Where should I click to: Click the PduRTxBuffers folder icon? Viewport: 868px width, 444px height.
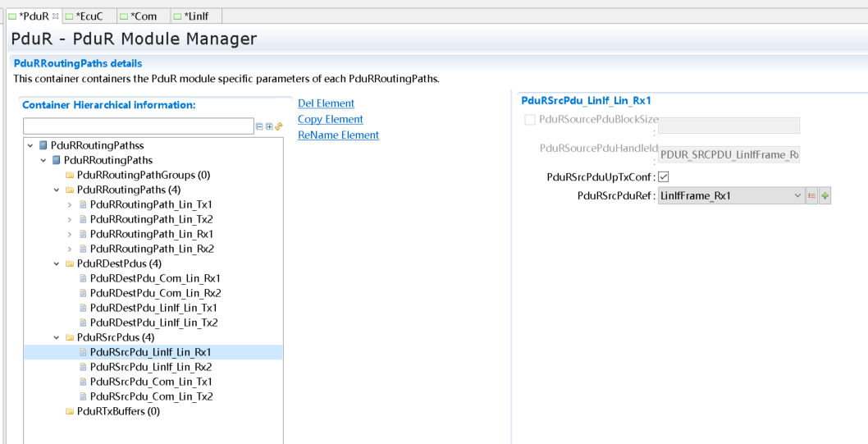[70, 411]
